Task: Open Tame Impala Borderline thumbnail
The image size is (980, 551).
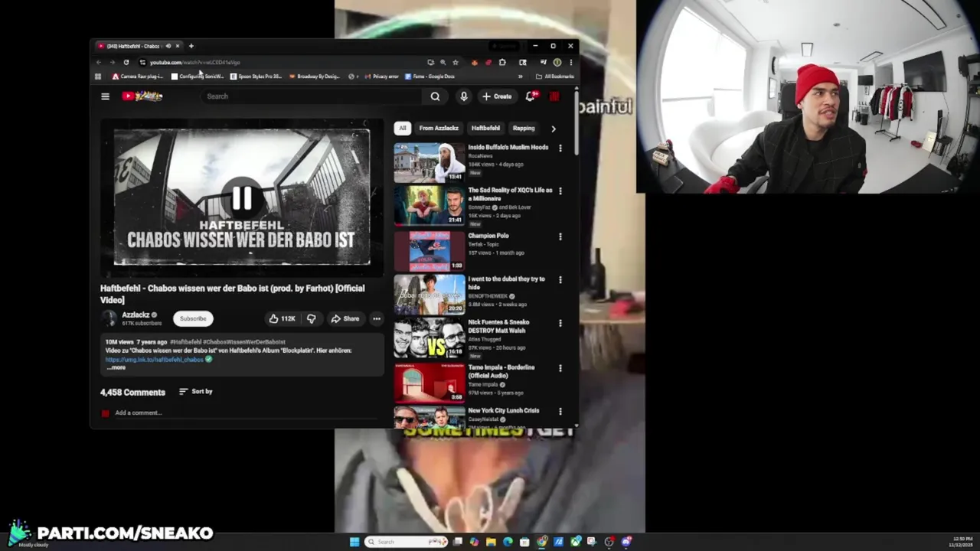Action: point(430,383)
